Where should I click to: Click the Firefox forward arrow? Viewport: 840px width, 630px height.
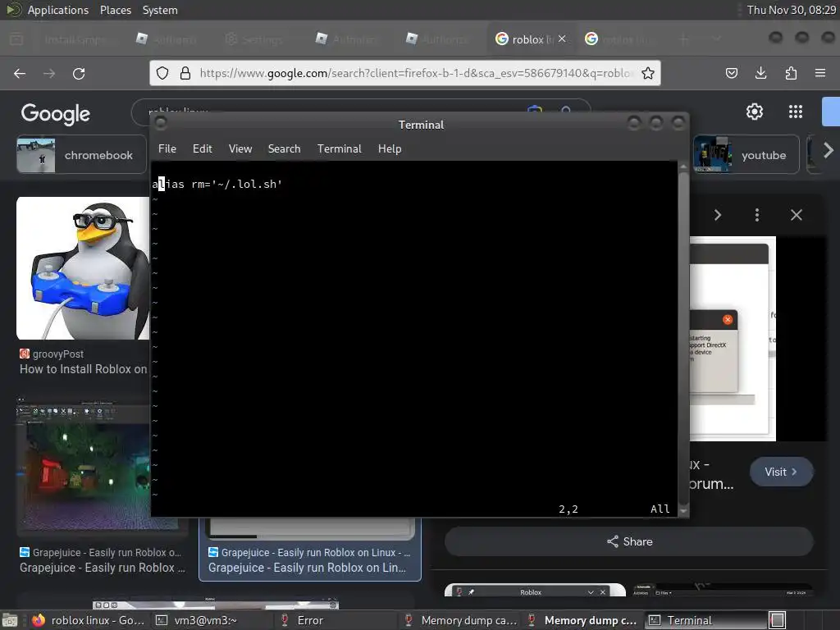tap(49, 73)
